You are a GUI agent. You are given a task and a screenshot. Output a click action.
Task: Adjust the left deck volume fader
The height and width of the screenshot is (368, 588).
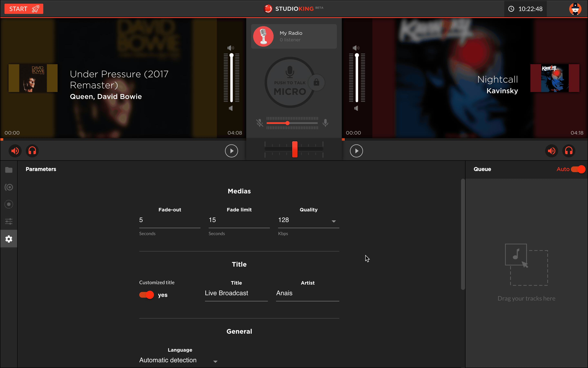pos(232,78)
